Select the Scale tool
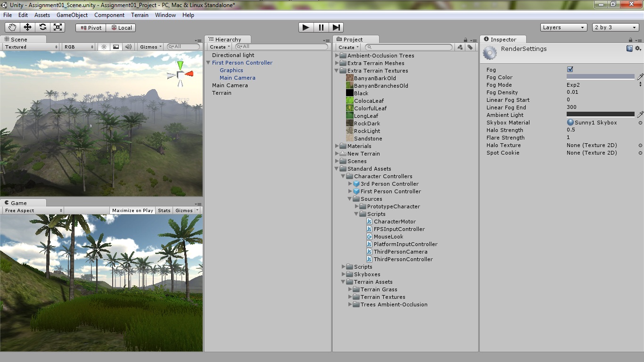Viewport: 644px width, 362px height. point(58,27)
